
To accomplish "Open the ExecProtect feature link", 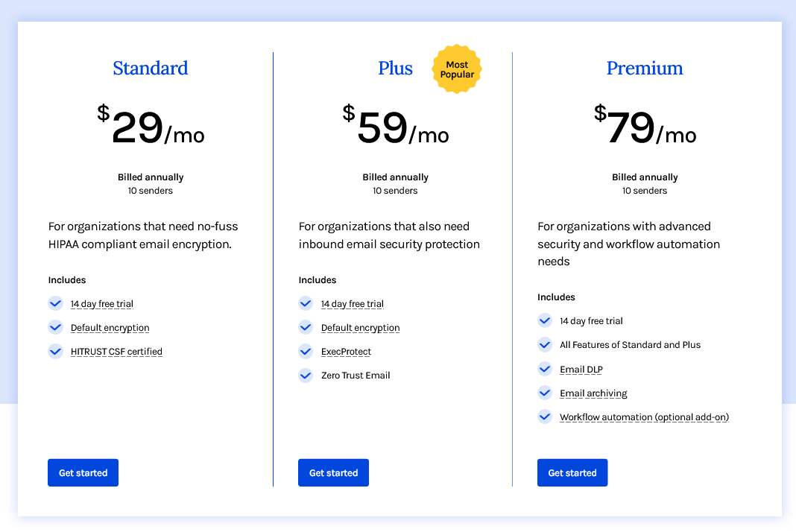I will (346, 352).
